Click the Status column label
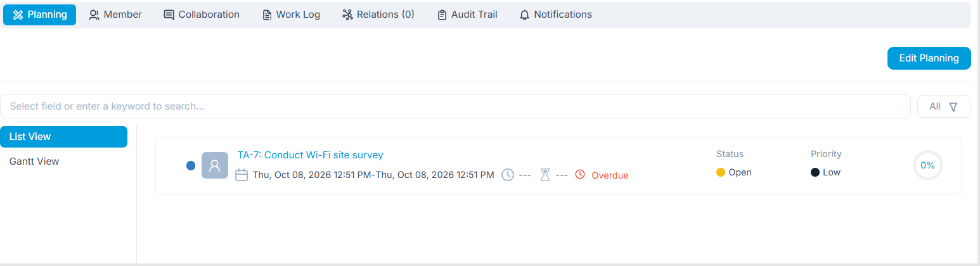This screenshot has width=980, height=266. click(730, 154)
